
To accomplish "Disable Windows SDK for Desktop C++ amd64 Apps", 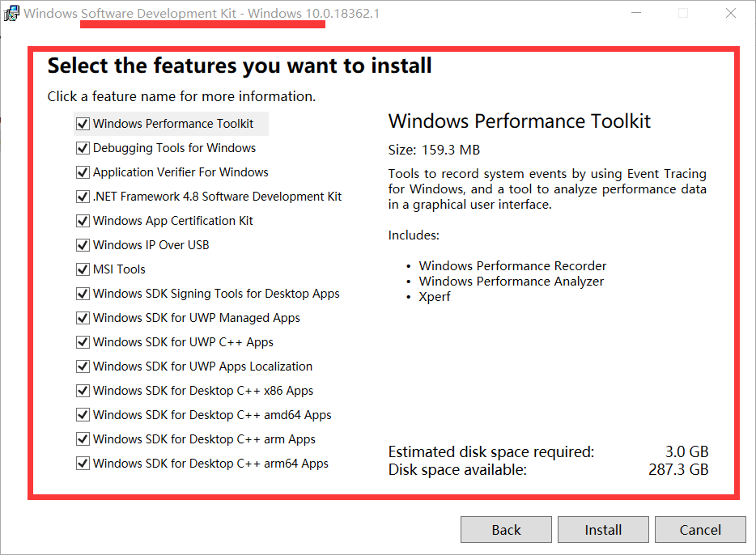I will pyautogui.click(x=82, y=414).
